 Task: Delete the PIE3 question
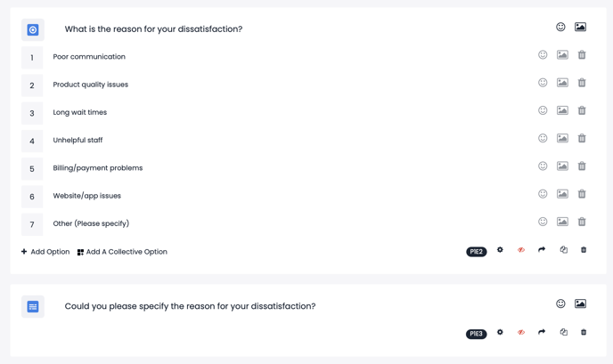pos(584,332)
